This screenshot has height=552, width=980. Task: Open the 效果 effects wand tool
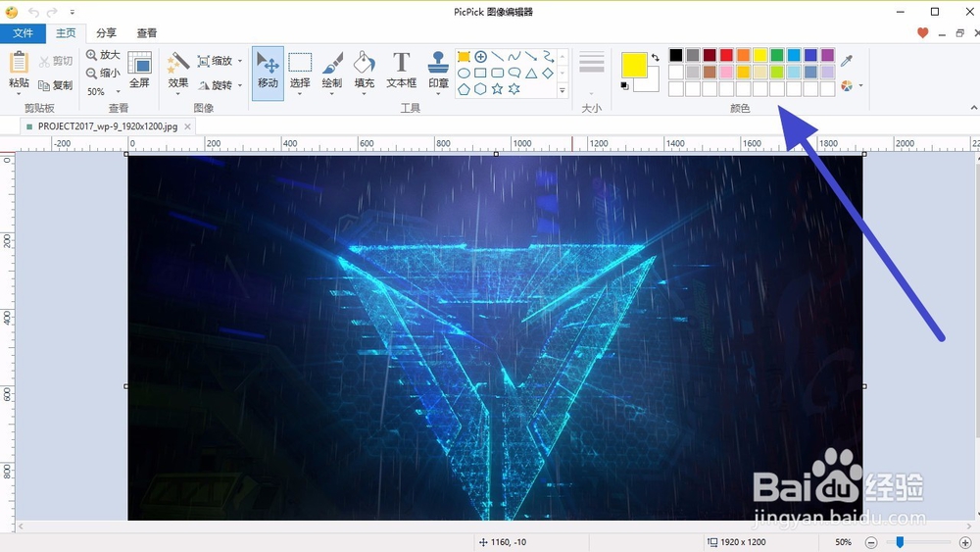[178, 73]
